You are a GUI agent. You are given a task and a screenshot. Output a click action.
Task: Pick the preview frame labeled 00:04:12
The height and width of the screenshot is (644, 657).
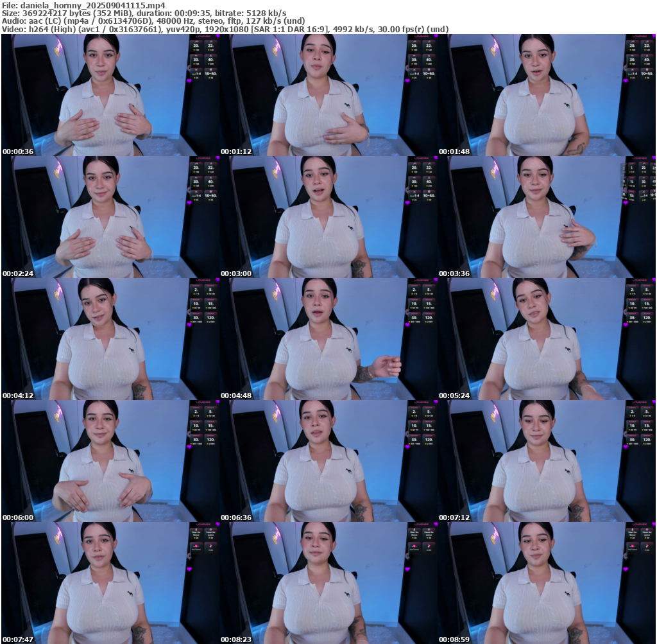(x=110, y=339)
